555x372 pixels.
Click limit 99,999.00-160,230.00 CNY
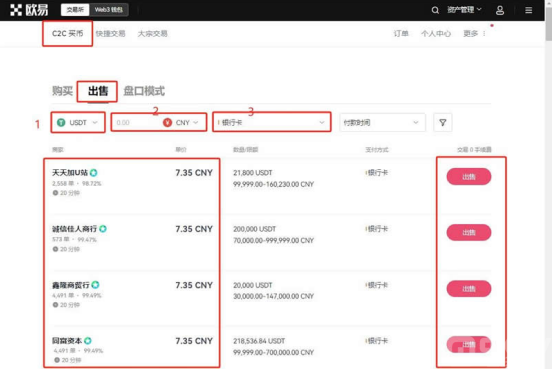(273, 184)
